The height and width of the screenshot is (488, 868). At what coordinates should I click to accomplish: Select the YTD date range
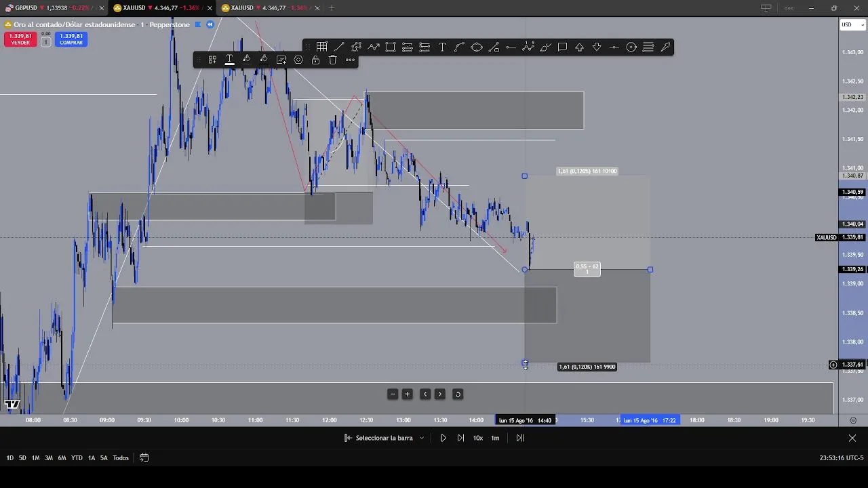click(x=77, y=458)
